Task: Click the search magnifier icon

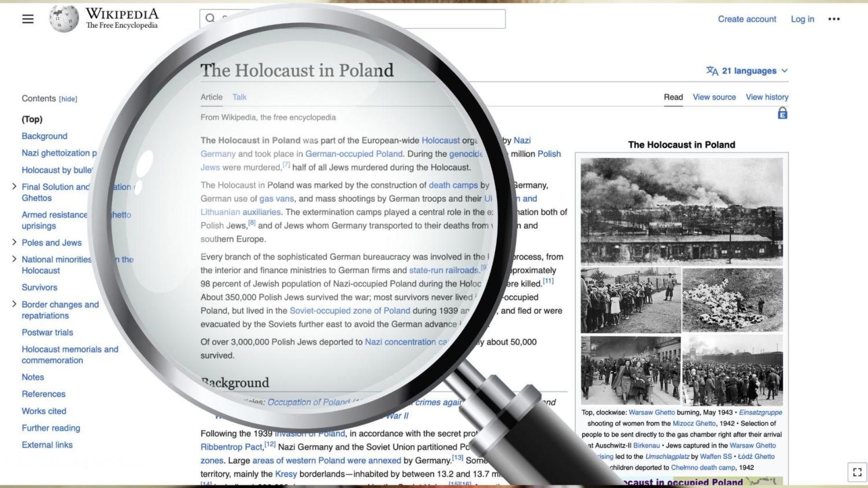Action: (210, 19)
